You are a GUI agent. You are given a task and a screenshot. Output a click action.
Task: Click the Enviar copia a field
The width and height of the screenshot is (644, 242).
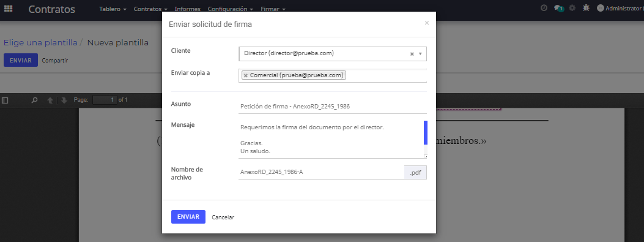click(333, 75)
